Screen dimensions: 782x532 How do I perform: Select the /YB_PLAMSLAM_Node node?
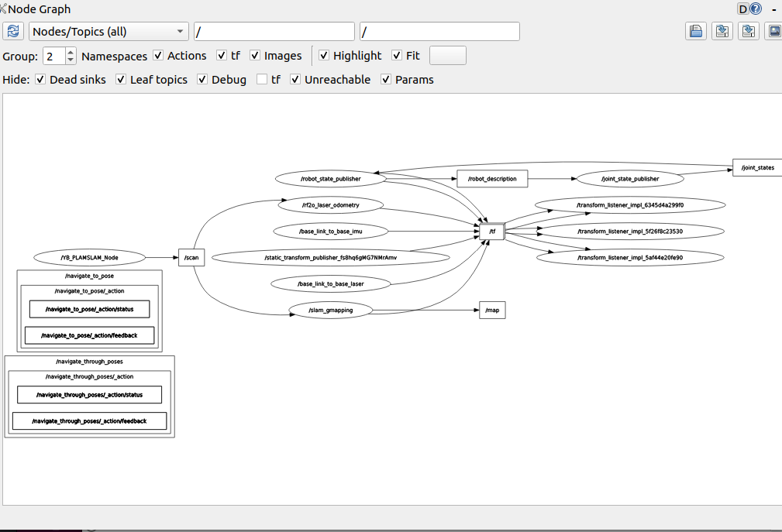click(89, 258)
